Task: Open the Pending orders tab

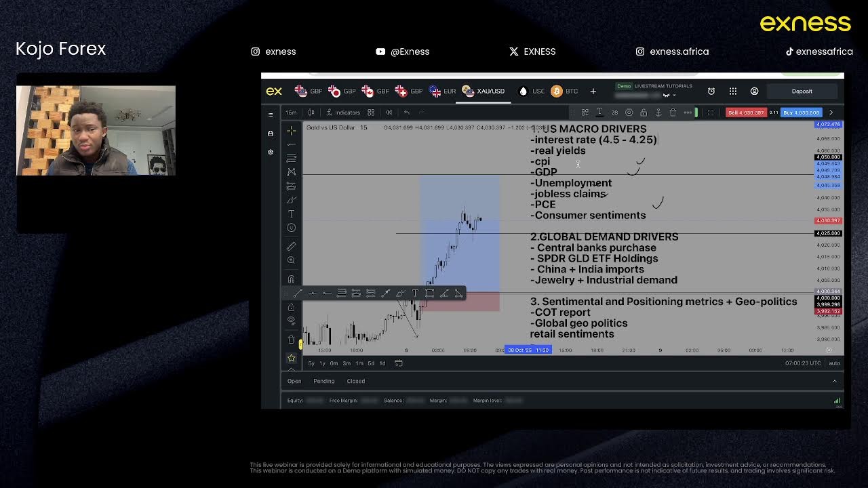Action: 323,381
